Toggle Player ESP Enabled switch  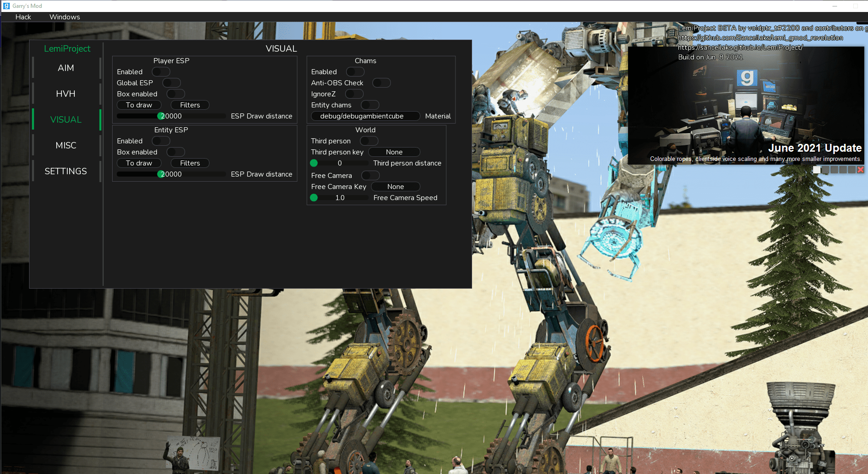(x=161, y=72)
